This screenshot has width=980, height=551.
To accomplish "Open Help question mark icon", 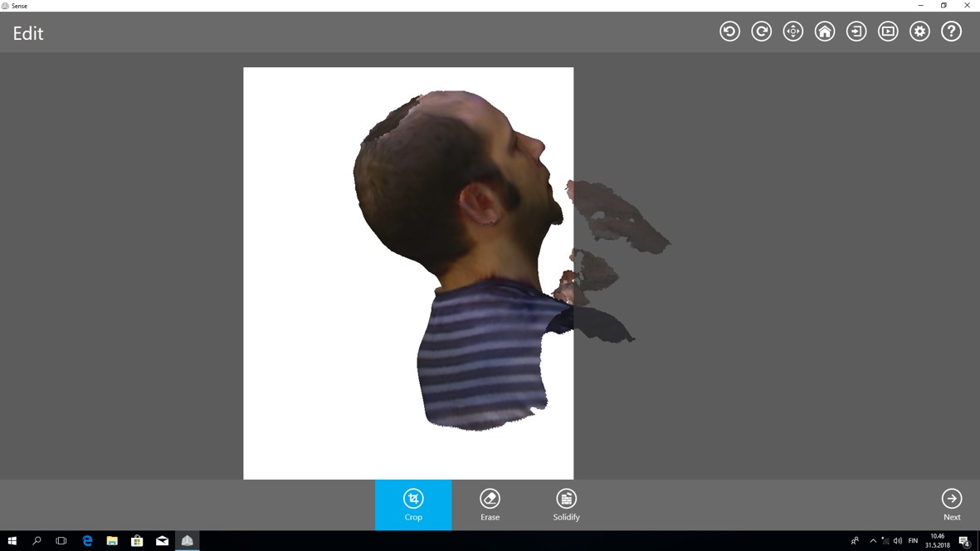I will pos(951,32).
